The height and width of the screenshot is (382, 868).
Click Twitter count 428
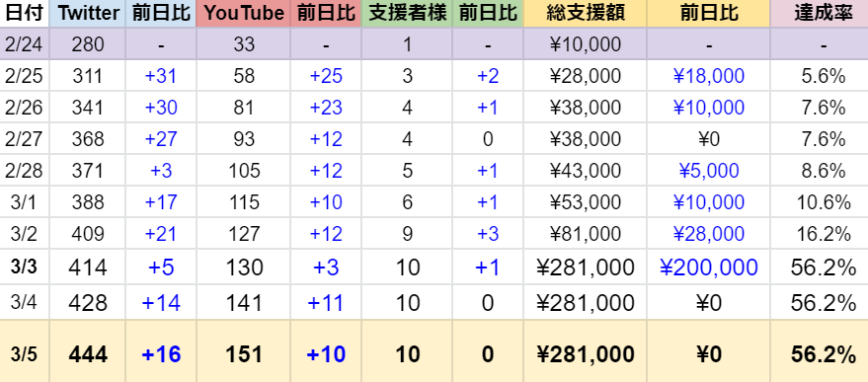88,302
